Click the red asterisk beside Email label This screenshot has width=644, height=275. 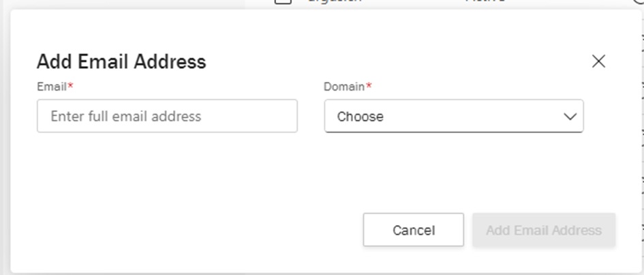click(70, 87)
